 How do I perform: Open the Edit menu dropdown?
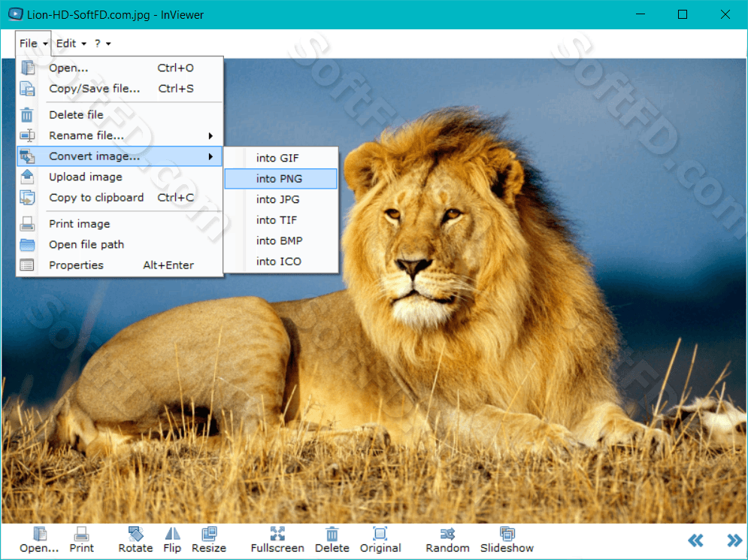point(71,44)
